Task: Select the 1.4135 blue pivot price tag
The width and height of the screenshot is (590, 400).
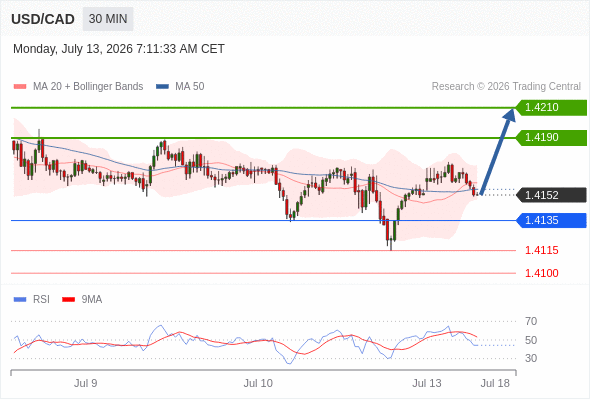Action: (551, 220)
